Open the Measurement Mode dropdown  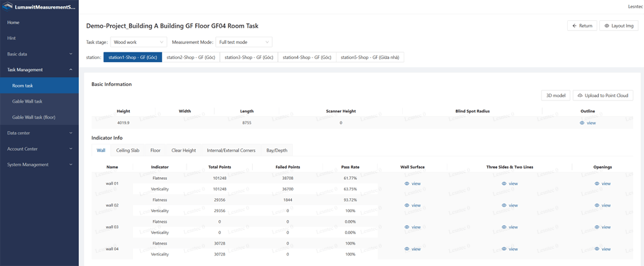(244, 42)
